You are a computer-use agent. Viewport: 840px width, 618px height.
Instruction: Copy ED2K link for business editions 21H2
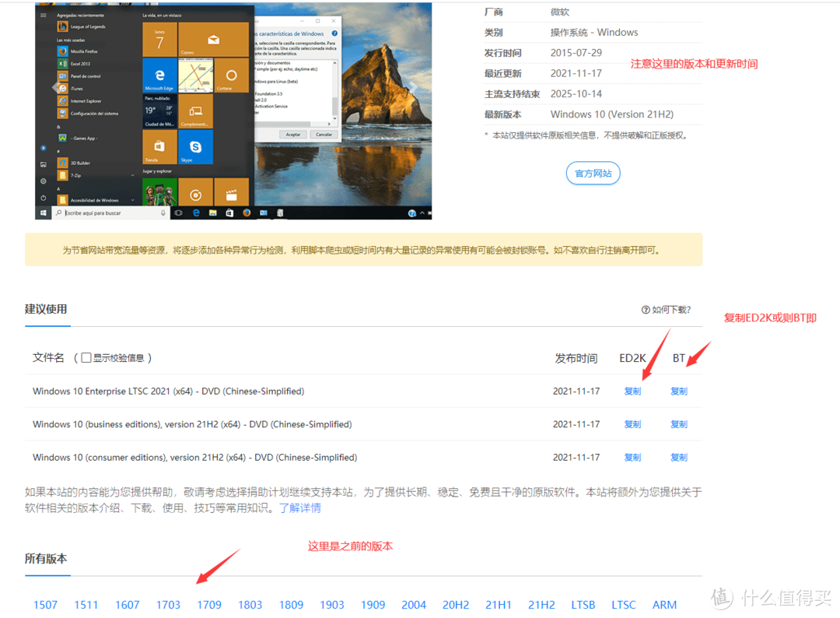coord(632,424)
